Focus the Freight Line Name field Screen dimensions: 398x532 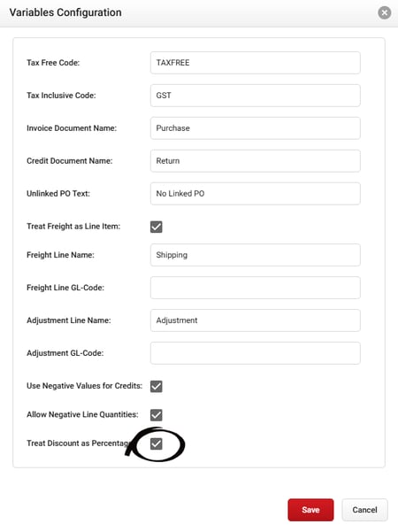pos(256,255)
